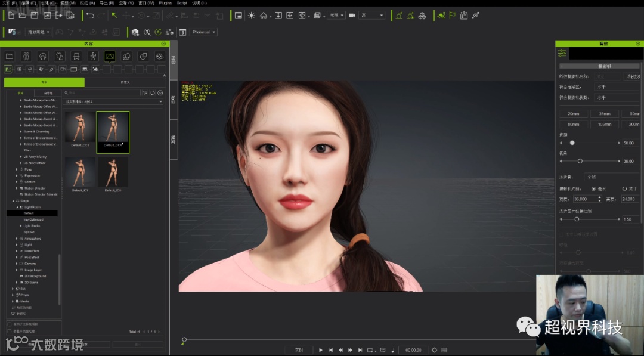
Task: Open the timeline settings gear icon
Action: pyautogui.click(x=434, y=350)
